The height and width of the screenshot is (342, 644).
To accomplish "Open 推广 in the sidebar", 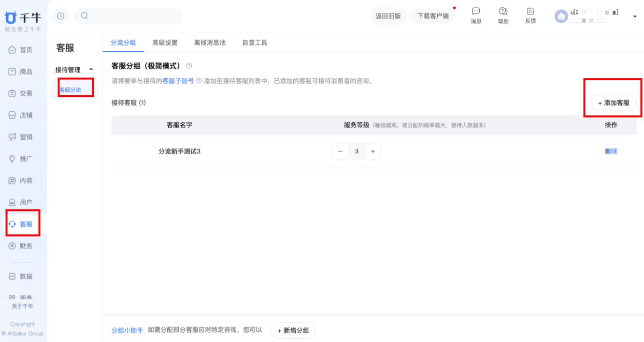I will [x=21, y=159].
